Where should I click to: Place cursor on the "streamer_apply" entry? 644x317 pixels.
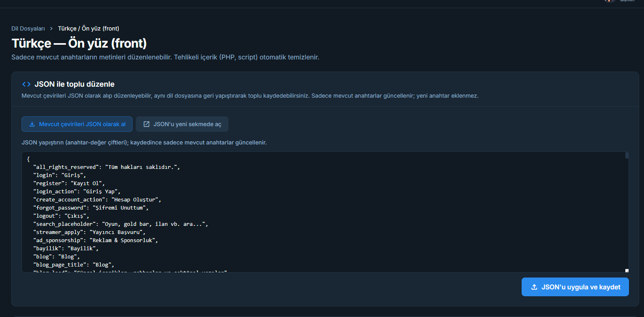(89, 232)
